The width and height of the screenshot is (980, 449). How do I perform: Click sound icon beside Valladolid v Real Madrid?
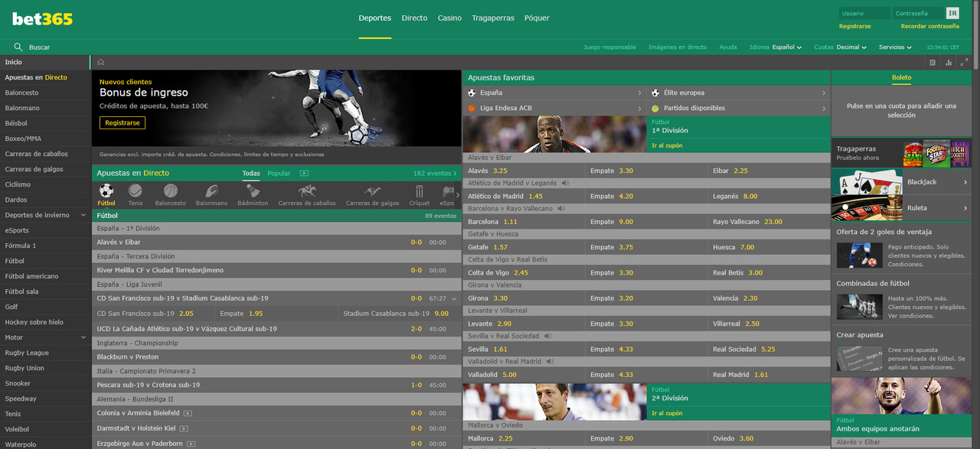550,361
